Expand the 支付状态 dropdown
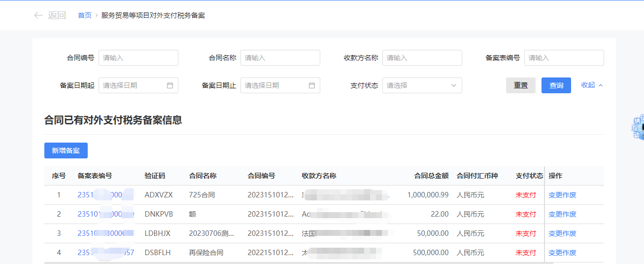Viewport: 644px width, 264px height. [x=422, y=85]
